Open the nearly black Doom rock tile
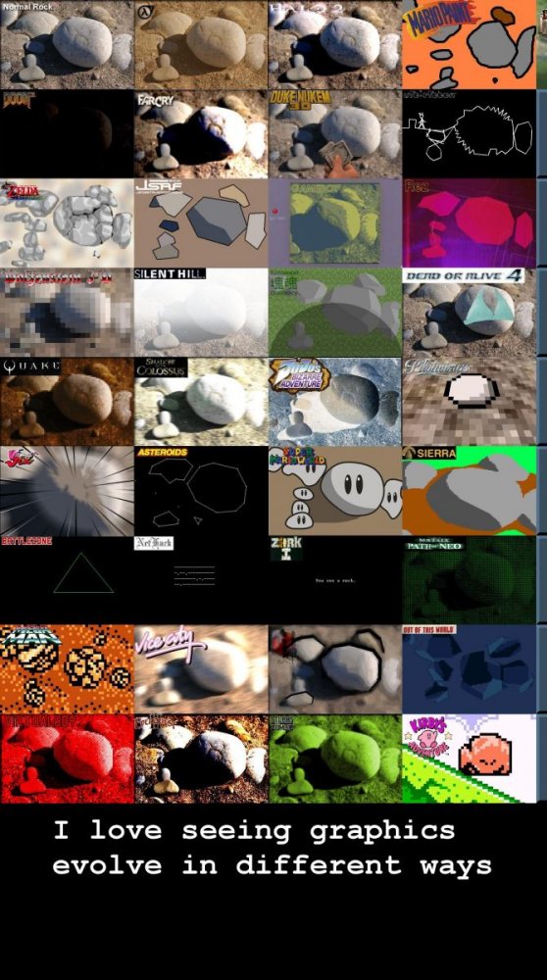The width and height of the screenshot is (547, 980). [67, 133]
